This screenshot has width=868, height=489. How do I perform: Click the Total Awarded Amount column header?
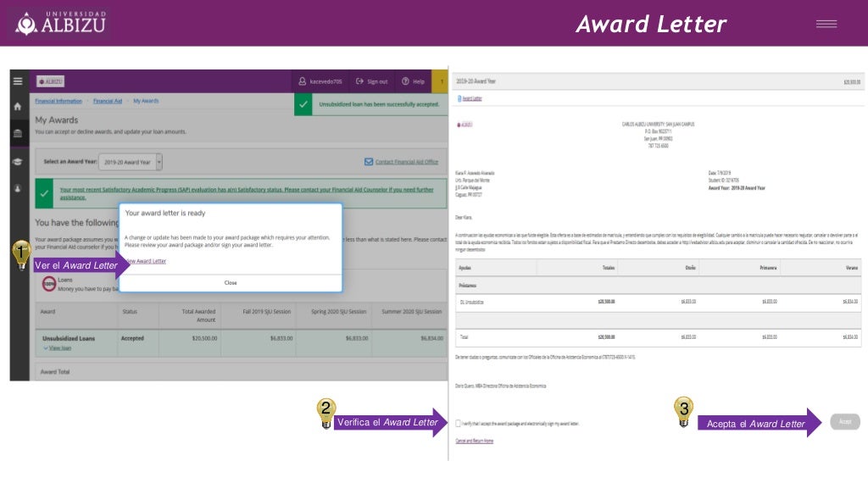[x=198, y=315]
